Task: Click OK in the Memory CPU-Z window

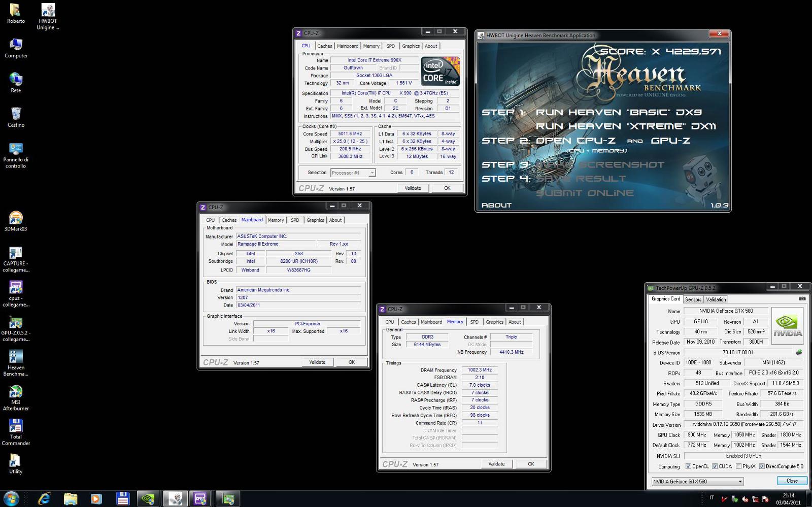Action: point(531,464)
